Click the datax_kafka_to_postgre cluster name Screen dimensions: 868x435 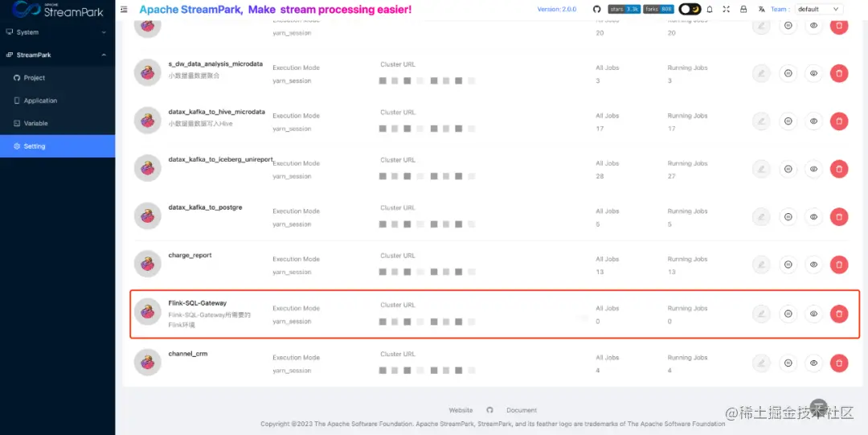click(206, 207)
